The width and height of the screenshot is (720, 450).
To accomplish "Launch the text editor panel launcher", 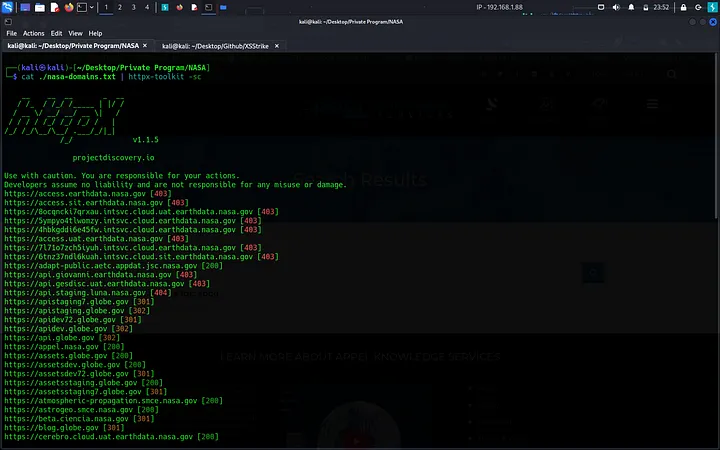I will coord(55,7).
